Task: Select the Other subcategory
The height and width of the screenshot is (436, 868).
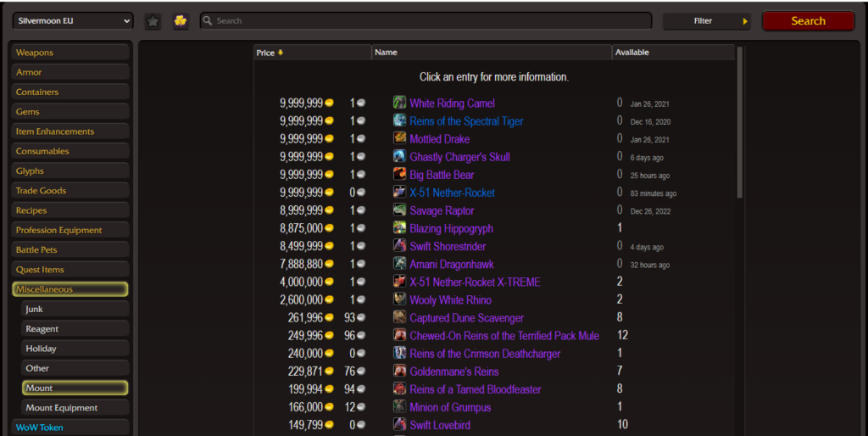Action: pos(75,368)
